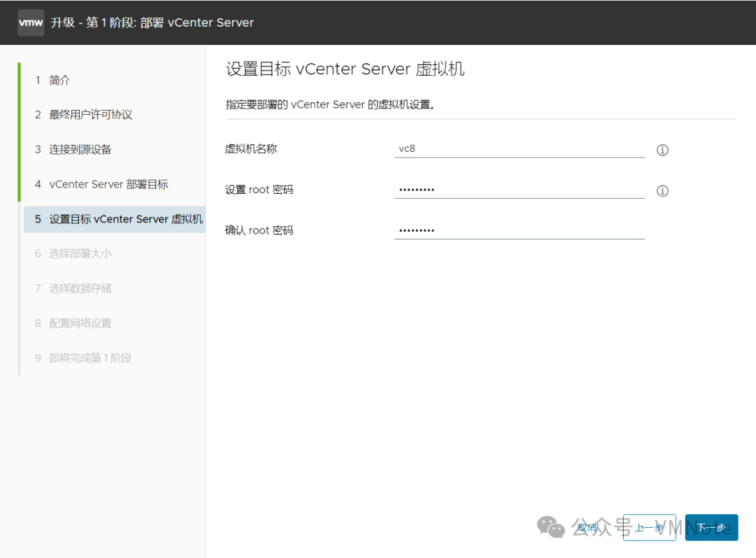Select step 8 配置网络设置
Viewport: 756px width, 558px height.
coord(73,323)
